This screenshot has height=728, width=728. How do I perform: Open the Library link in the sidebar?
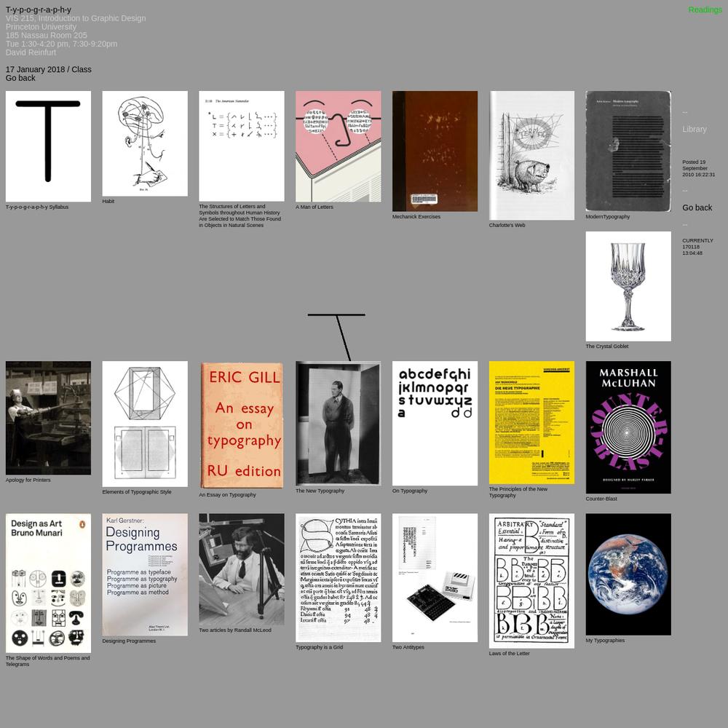694,129
